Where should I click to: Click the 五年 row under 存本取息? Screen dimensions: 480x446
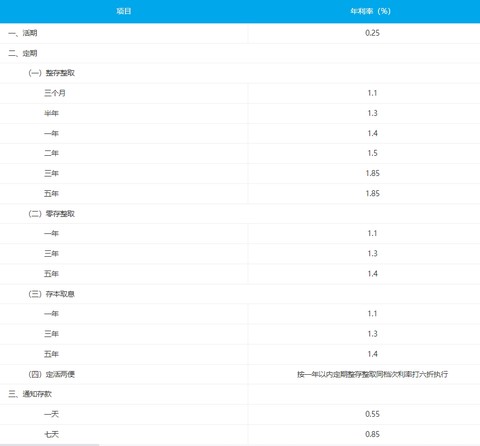(x=240, y=354)
